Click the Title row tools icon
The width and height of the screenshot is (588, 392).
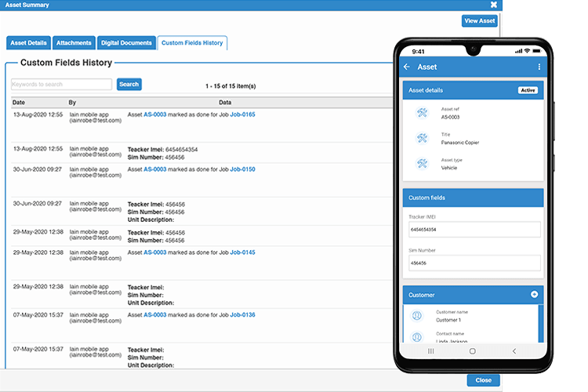click(422, 139)
